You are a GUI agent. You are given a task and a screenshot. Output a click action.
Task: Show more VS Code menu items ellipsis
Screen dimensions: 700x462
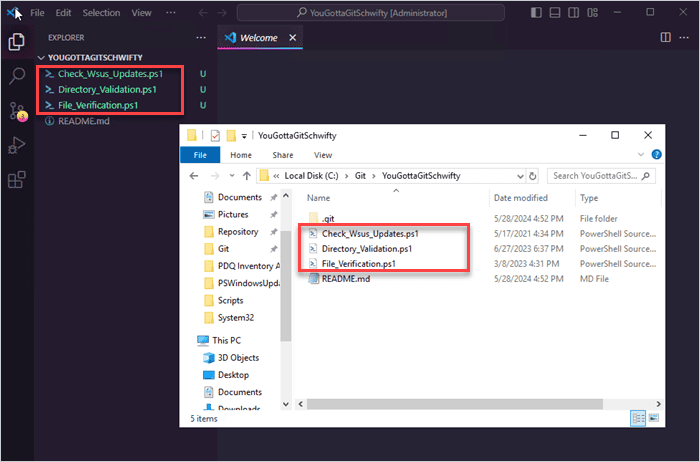[x=171, y=12]
